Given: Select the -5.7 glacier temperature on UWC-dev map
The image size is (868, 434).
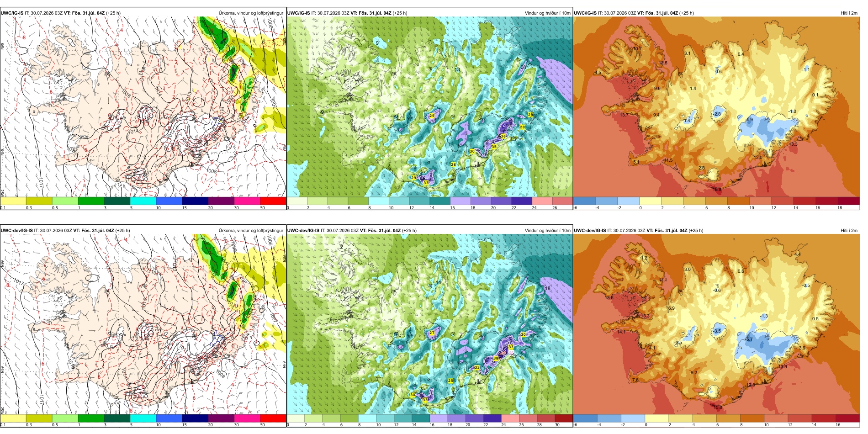Looking at the screenshot, I should [x=748, y=339].
